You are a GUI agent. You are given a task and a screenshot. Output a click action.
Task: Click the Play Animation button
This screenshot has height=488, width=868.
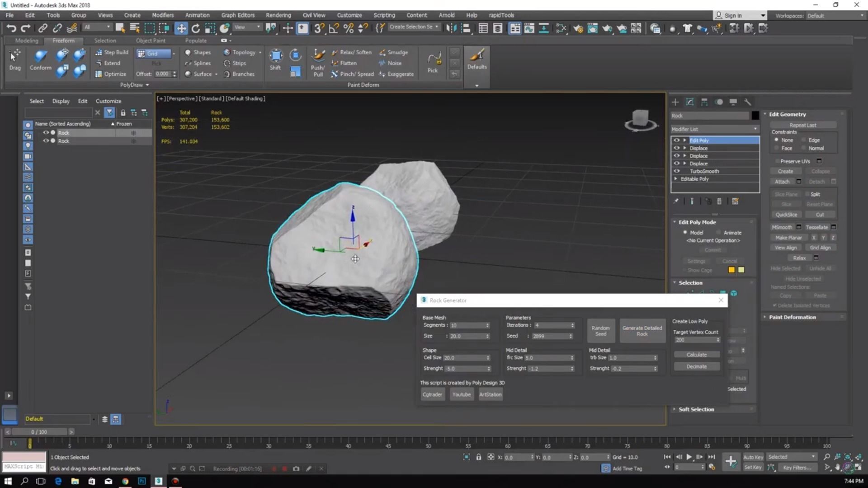689,457
